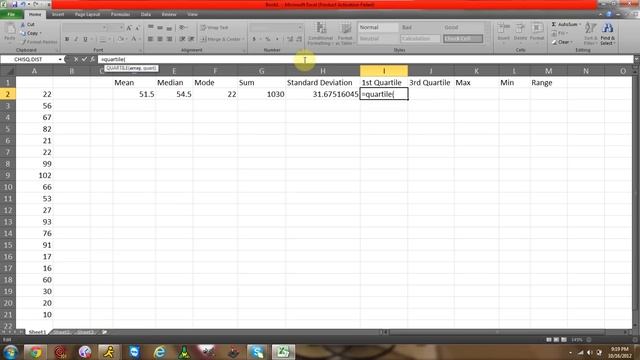Toggle Underline formatting
Screen dimensions: 640x360
pos(85,39)
